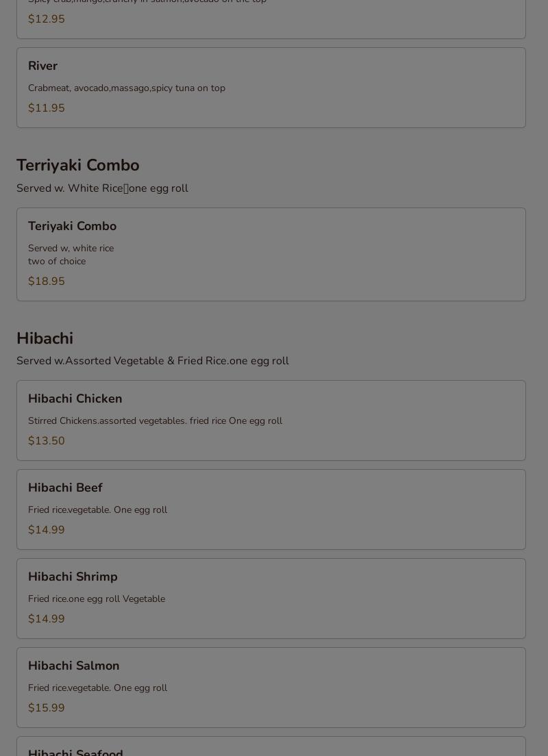The height and width of the screenshot is (756, 548).
Task: Open the Hibachi Salmon menu item
Action: click(271, 688)
